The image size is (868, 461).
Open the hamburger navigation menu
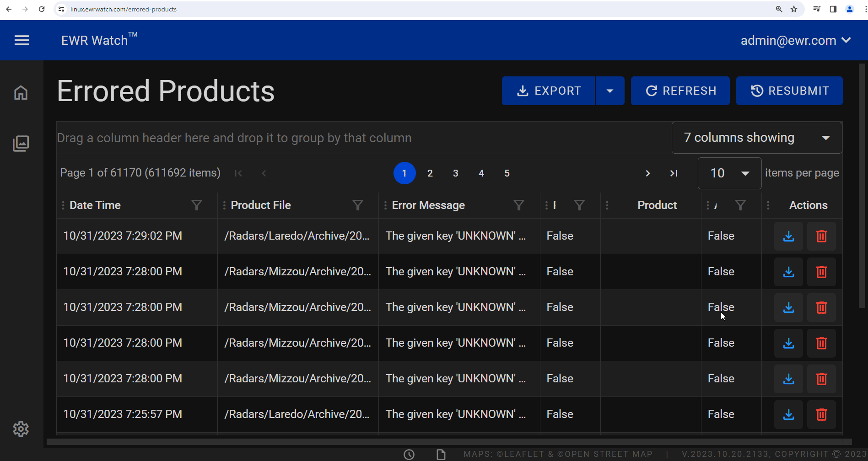click(22, 40)
